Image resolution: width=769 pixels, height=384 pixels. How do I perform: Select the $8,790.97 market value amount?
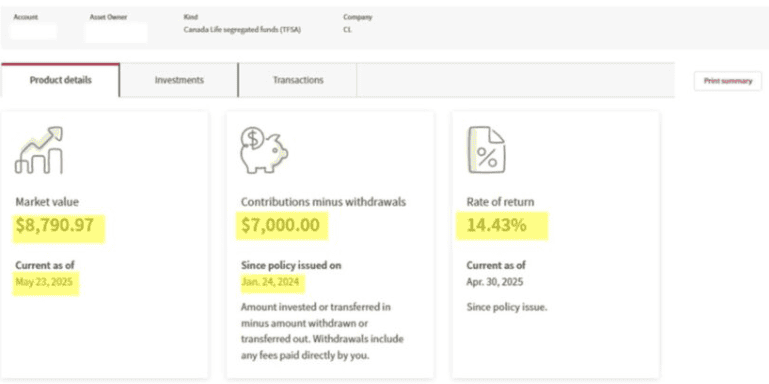(54, 225)
